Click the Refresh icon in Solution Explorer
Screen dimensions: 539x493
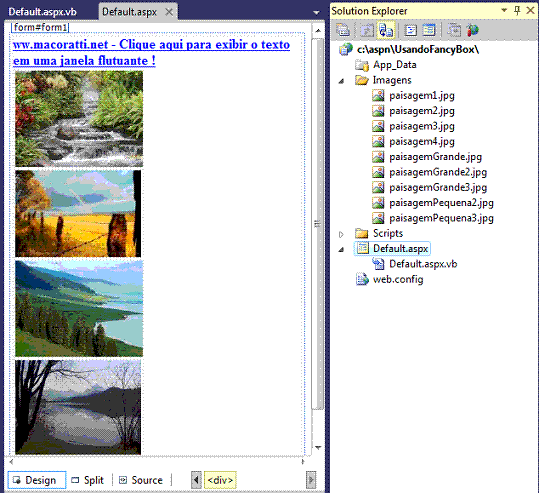pyautogui.click(x=367, y=30)
